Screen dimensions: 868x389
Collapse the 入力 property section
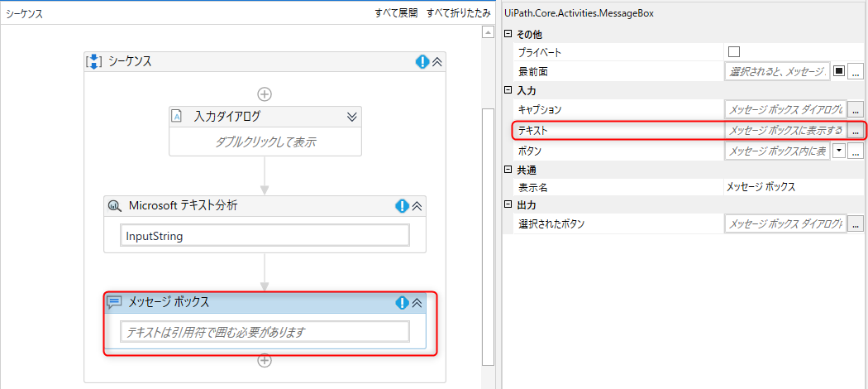pos(508,90)
